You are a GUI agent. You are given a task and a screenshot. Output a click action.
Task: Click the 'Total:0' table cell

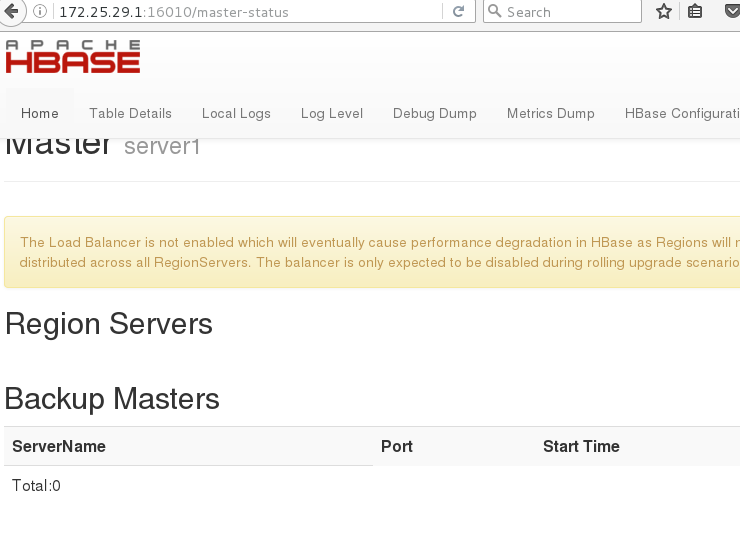coord(36,485)
